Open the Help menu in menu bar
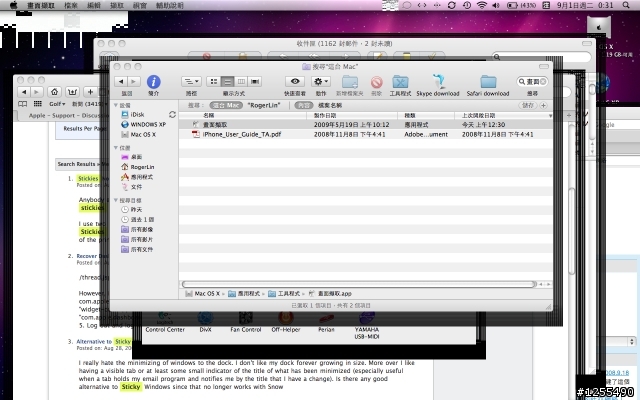This screenshot has height=400, width=640. (170, 5)
